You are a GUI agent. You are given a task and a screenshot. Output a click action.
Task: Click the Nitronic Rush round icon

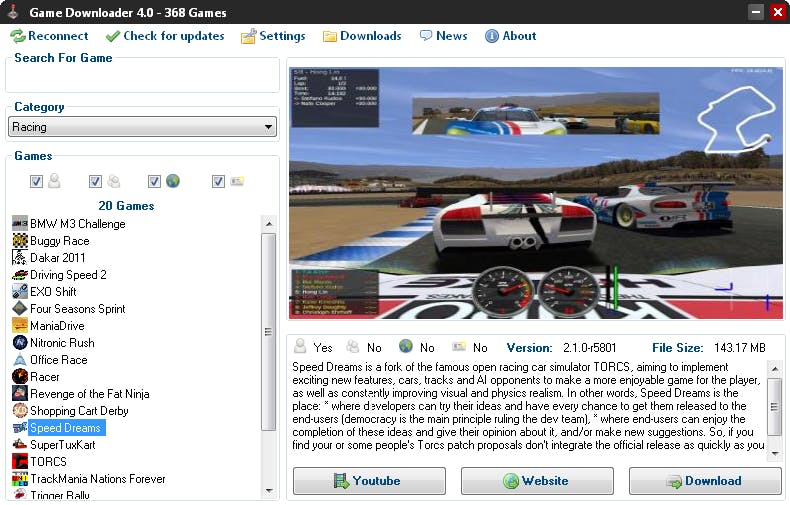(20, 343)
